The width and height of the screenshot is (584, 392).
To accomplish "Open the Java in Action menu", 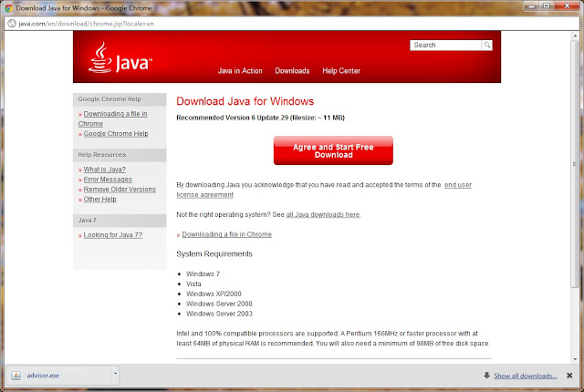I will point(240,71).
